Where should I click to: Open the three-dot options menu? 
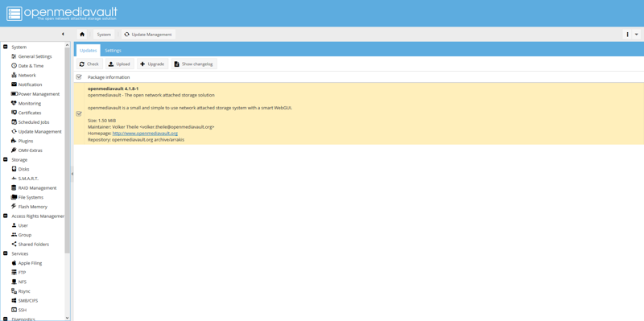point(628,35)
